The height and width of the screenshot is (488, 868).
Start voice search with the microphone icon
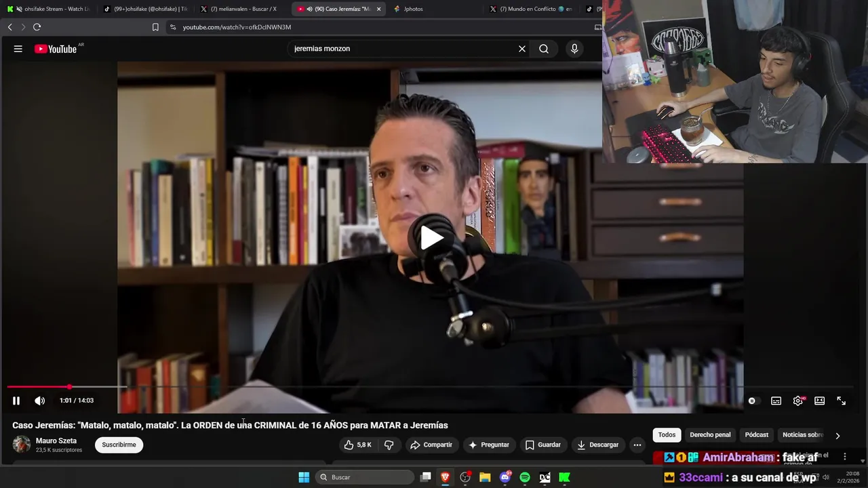[574, 49]
